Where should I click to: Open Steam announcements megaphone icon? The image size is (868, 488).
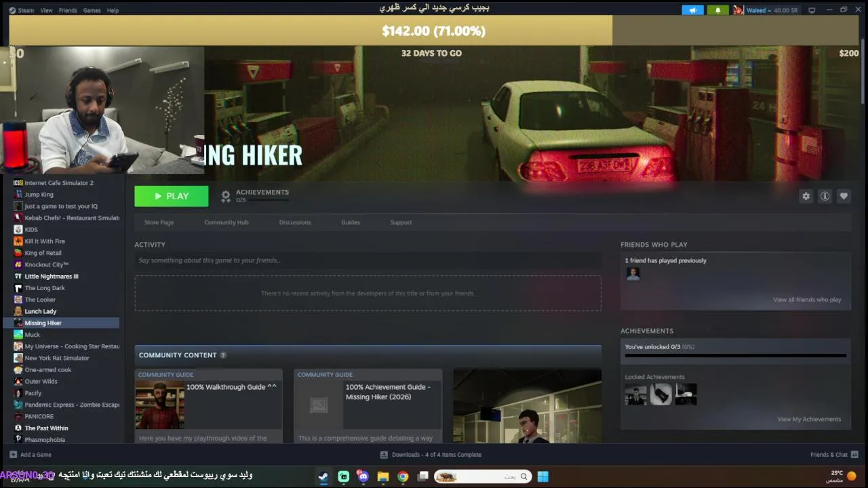coord(692,10)
